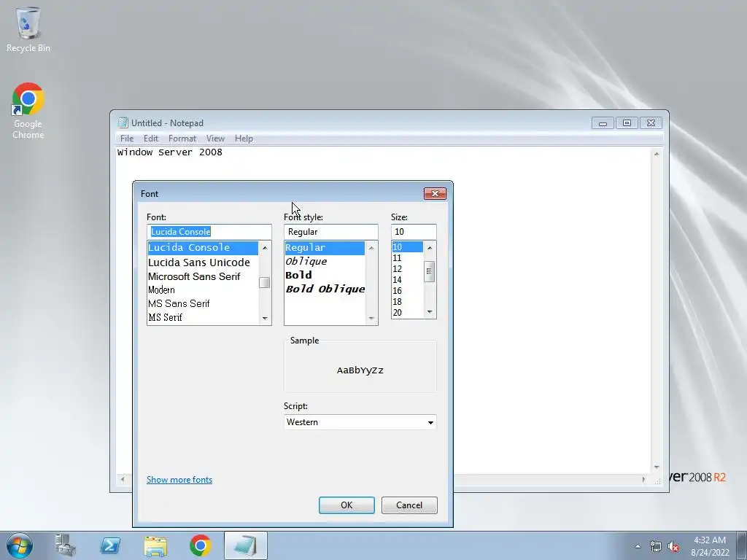Image resolution: width=747 pixels, height=560 pixels.
Task: Select Lucida Console in the font list
Action: tap(203, 248)
